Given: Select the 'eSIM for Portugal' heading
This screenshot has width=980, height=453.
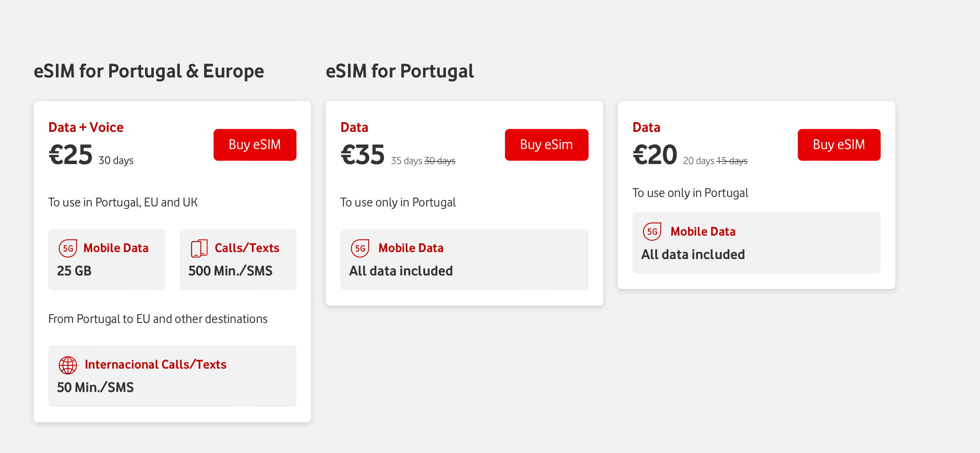Looking at the screenshot, I should click(x=399, y=71).
